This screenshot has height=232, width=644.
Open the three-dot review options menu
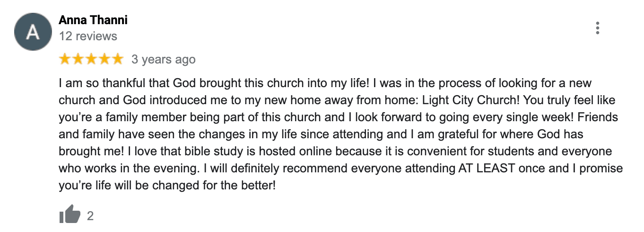click(598, 28)
